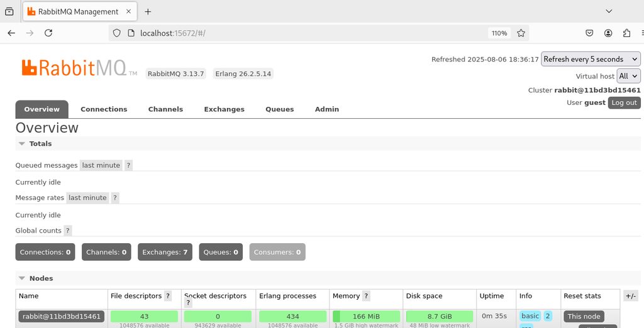Open the Pocket save icon
Screen dimensions: 644x328
[589, 33]
